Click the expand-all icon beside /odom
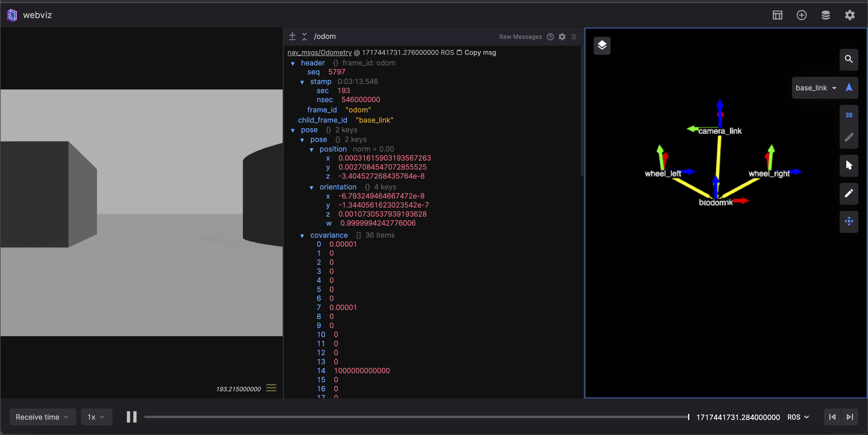The height and width of the screenshot is (435, 868). 292,36
